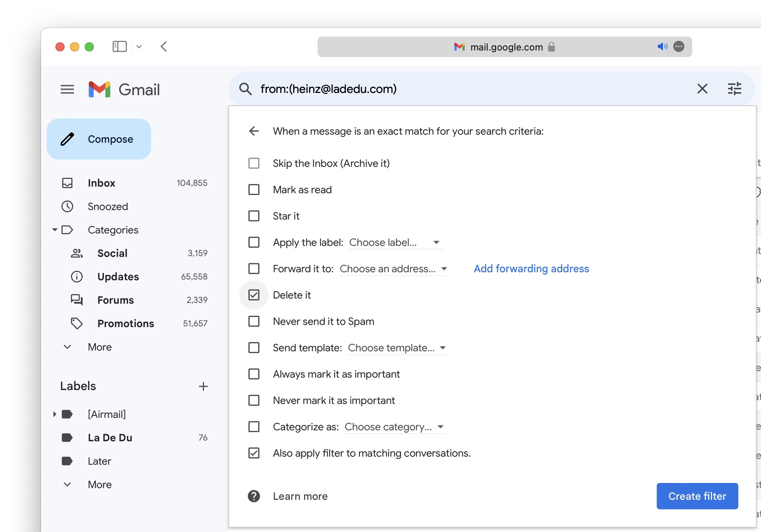
Task: Click the Compose pencil icon
Action: click(x=67, y=139)
